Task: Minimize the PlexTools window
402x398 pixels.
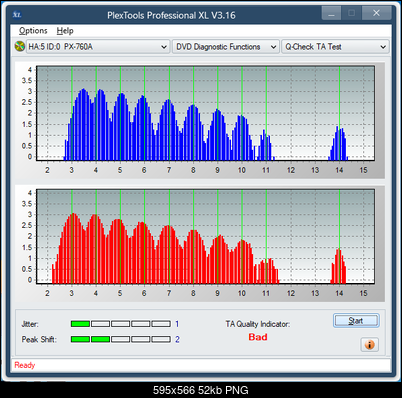Action: point(331,13)
